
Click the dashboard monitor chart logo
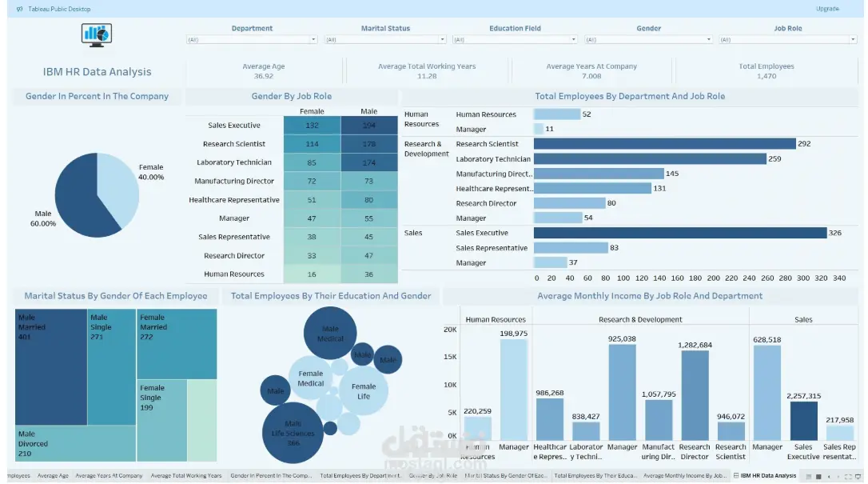(x=97, y=35)
